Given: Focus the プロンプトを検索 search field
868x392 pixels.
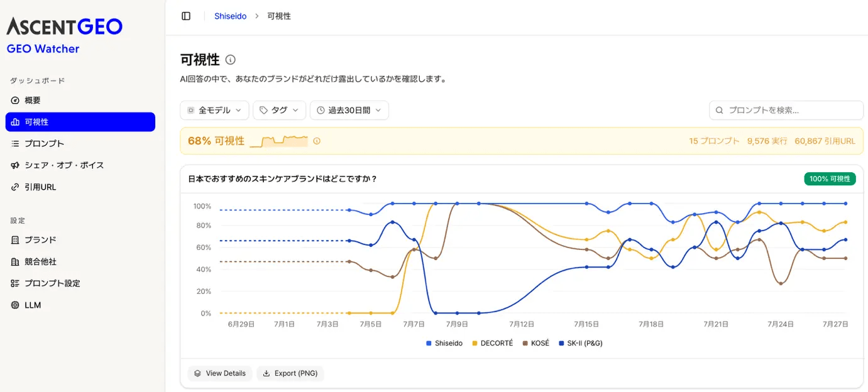Looking at the screenshot, I should pos(786,110).
